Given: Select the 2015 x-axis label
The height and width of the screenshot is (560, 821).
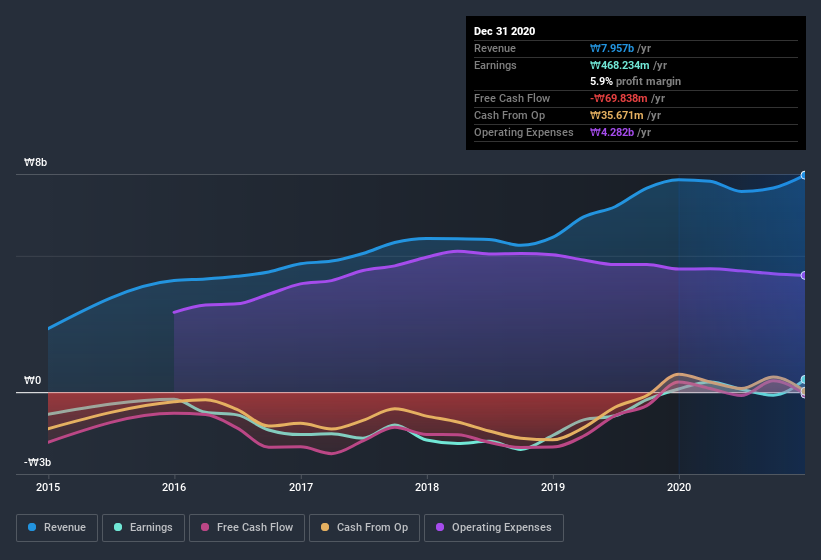Looking at the screenshot, I should tap(48, 487).
